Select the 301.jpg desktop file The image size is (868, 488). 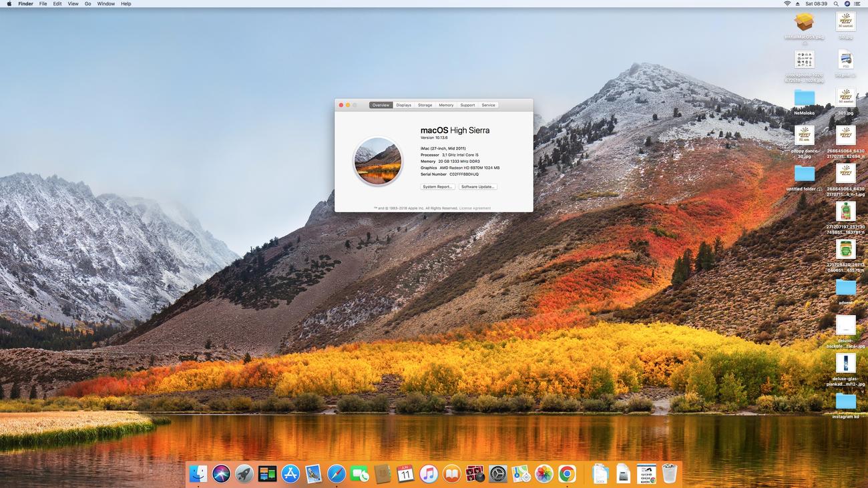click(x=845, y=101)
